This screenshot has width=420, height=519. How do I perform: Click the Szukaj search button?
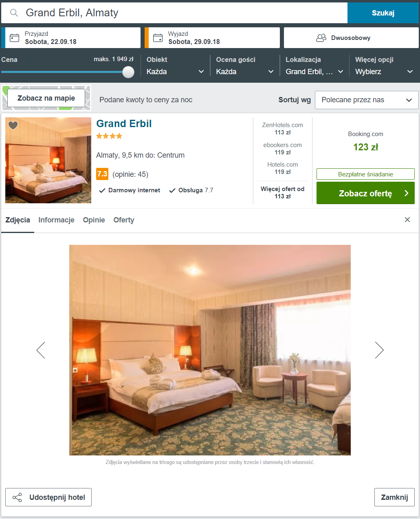click(x=383, y=13)
